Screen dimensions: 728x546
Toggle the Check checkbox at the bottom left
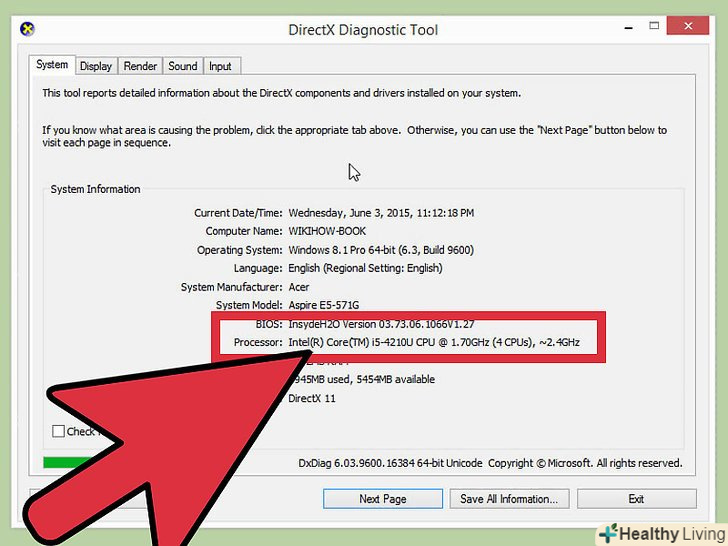click(59, 431)
